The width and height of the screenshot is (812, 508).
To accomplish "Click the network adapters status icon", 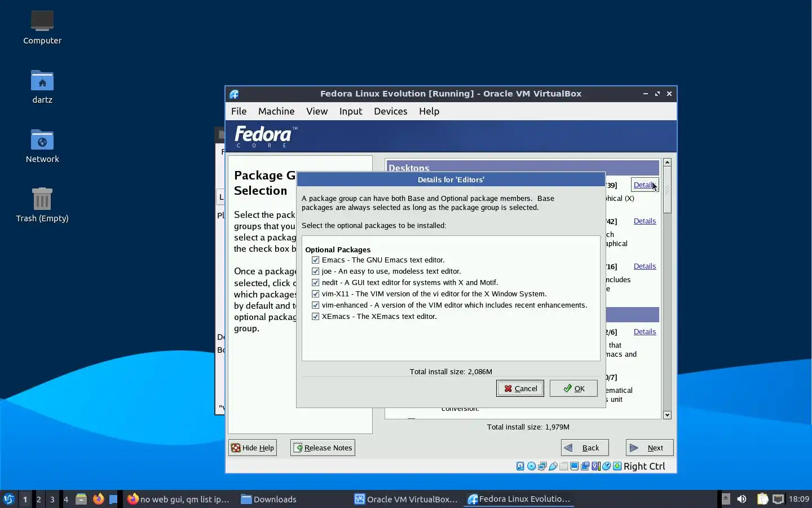I will point(542,466).
